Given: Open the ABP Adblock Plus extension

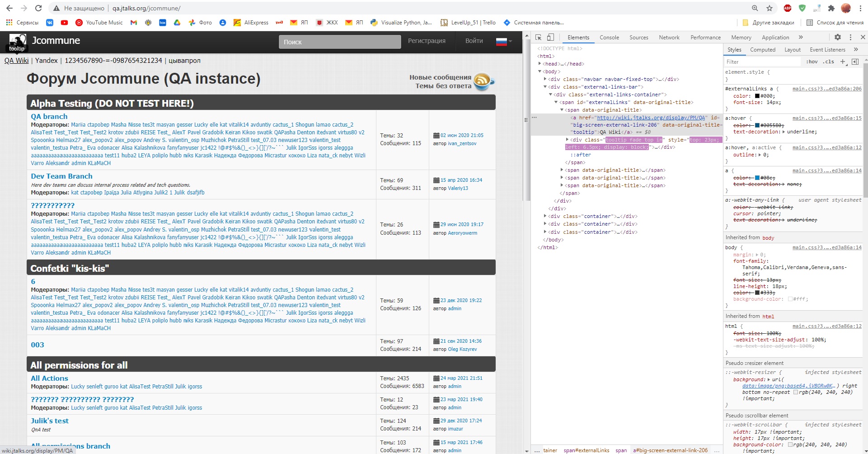Looking at the screenshot, I should [x=788, y=8].
